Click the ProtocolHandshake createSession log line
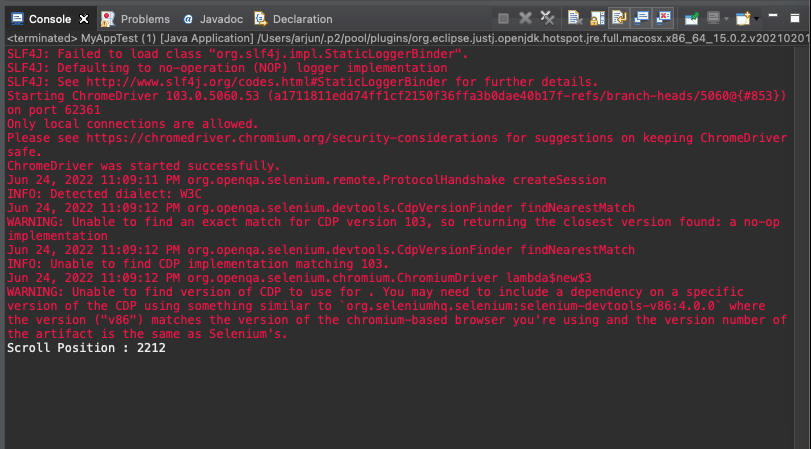 [306, 180]
